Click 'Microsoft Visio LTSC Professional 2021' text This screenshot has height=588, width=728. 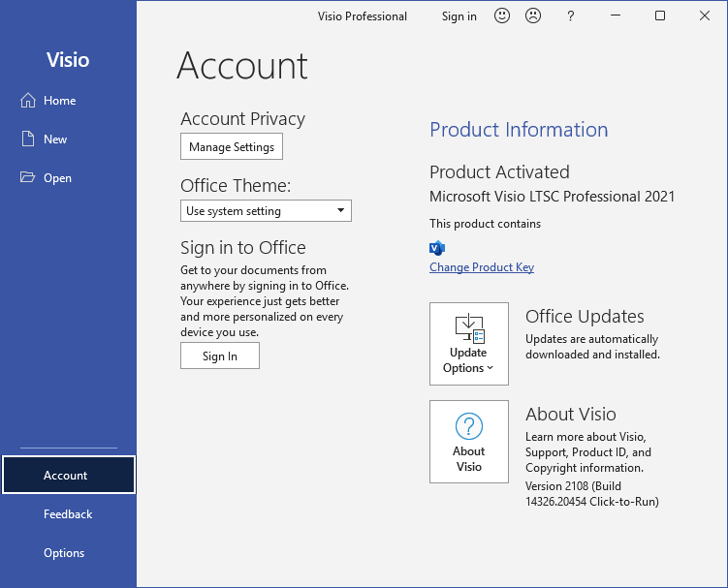click(x=552, y=197)
